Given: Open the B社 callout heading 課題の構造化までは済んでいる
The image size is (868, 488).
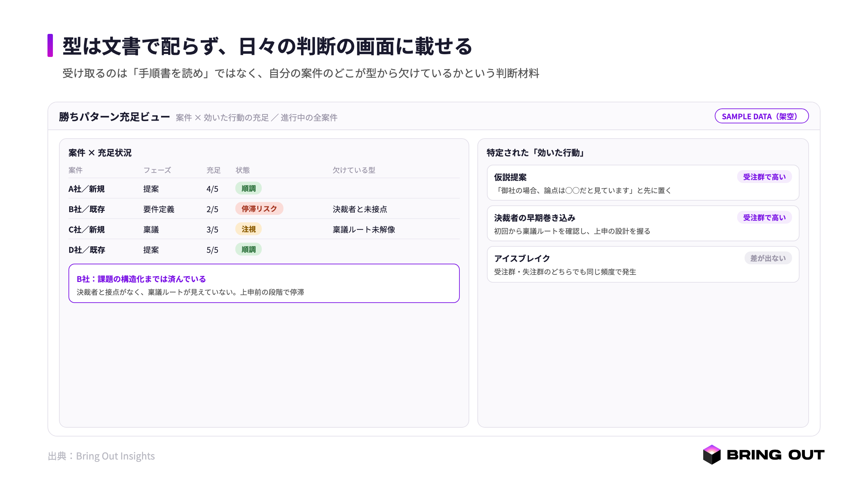Looking at the screenshot, I should point(141,279).
